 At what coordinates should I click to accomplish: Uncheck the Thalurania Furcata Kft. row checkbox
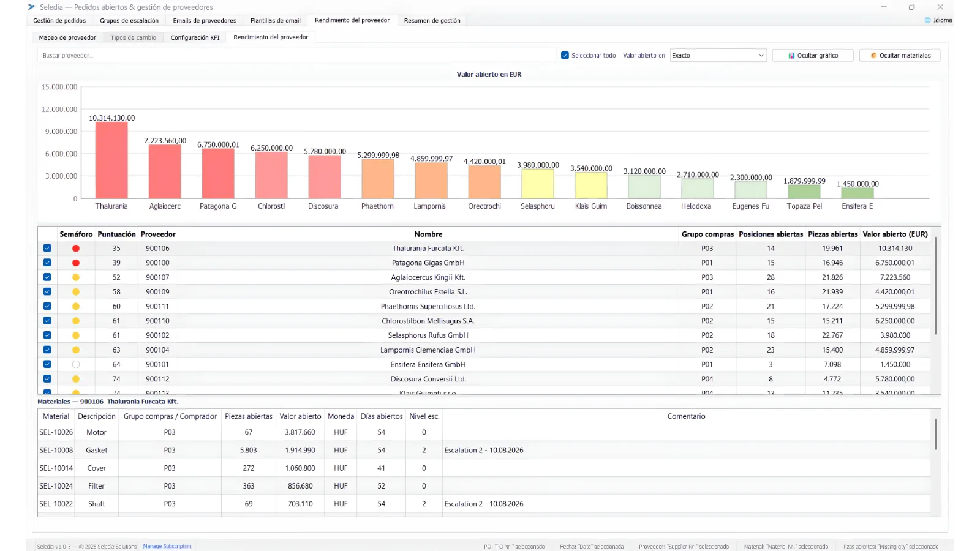point(47,249)
